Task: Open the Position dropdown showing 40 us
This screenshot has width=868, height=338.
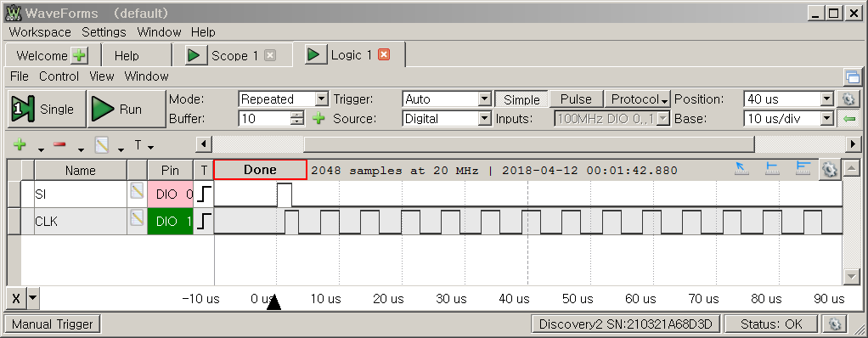Action: pyautogui.click(x=827, y=99)
